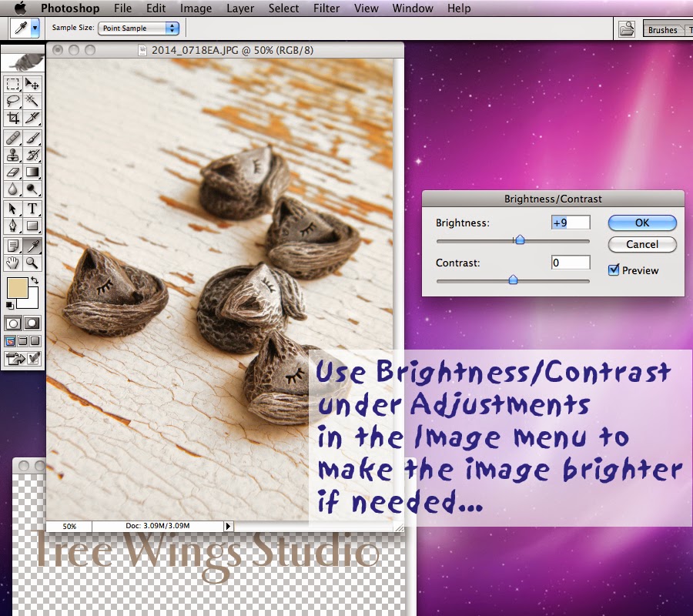Open the status bar info arrow menu
693x616 pixels.
click(x=228, y=526)
